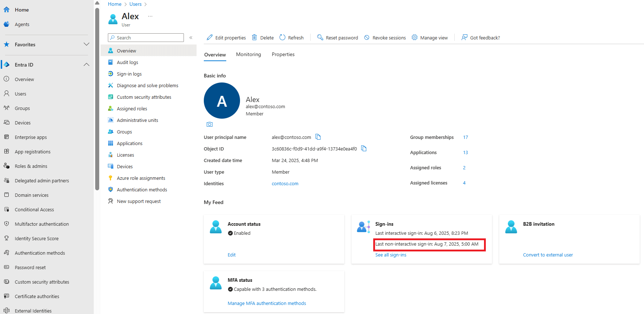Click the Reset password key icon
This screenshot has height=314, width=644.
(x=320, y=38)
